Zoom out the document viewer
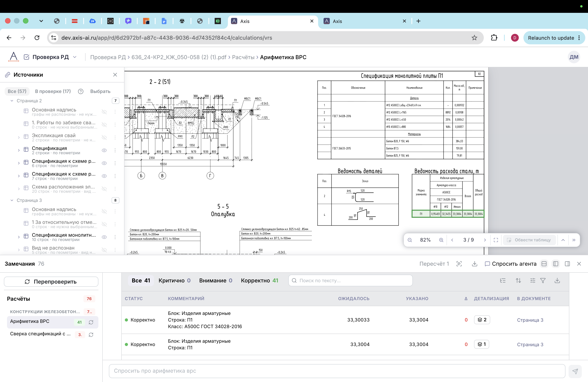This screenshot has height=382, width=588. click(410, 240)
